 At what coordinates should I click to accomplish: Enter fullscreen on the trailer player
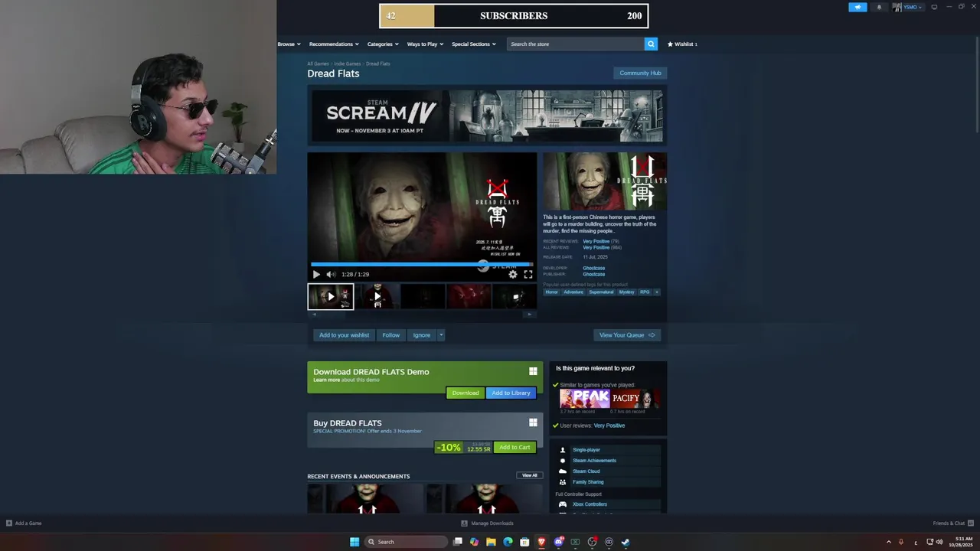pos(528,274)
